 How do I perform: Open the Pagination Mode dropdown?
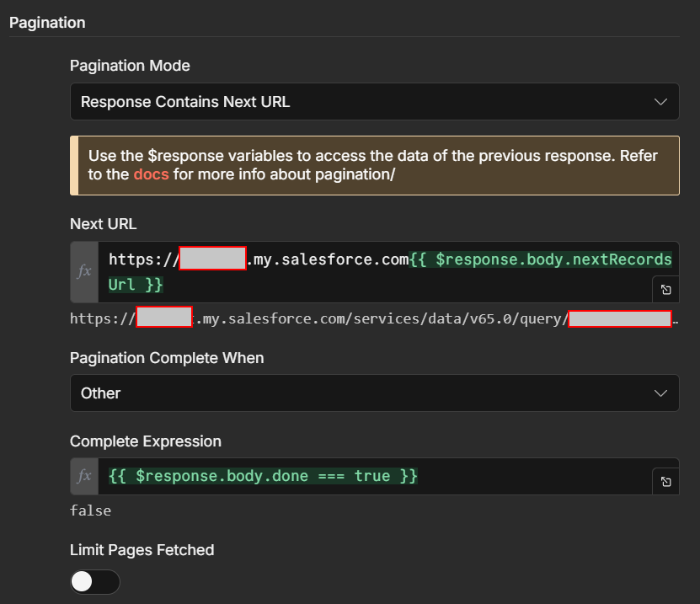tap(374, 102)
